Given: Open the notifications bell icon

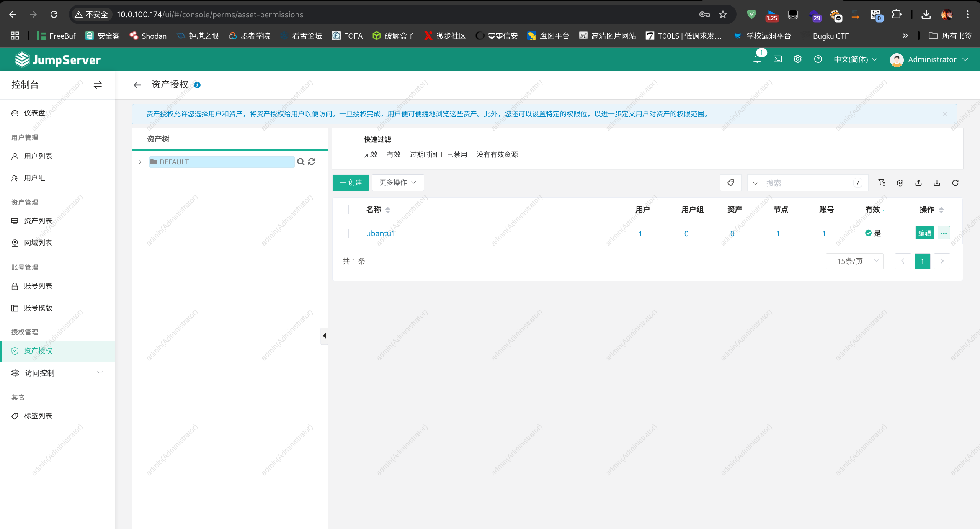Looking at the screenshot, I should click(x=757, y=59).
